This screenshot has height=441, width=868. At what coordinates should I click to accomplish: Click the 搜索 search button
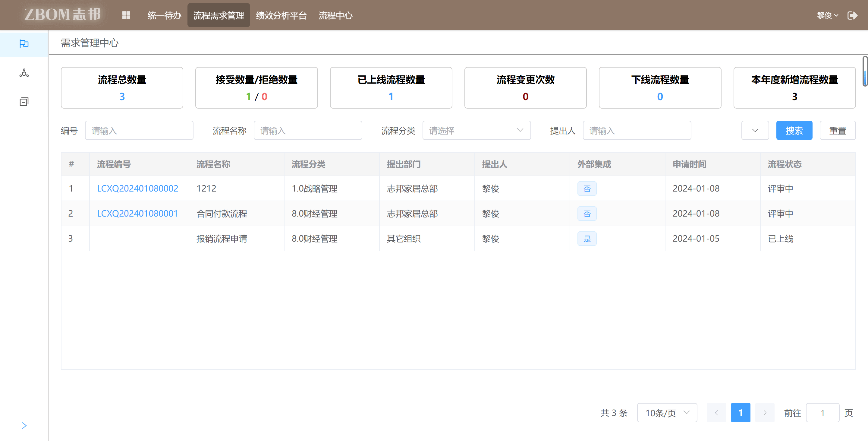[x=794, y=131]
